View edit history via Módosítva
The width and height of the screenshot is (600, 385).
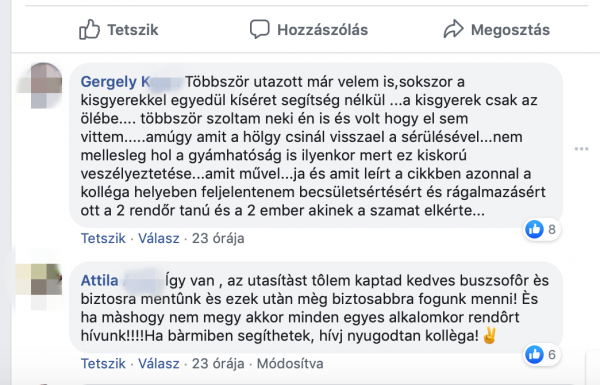[290, 364]
